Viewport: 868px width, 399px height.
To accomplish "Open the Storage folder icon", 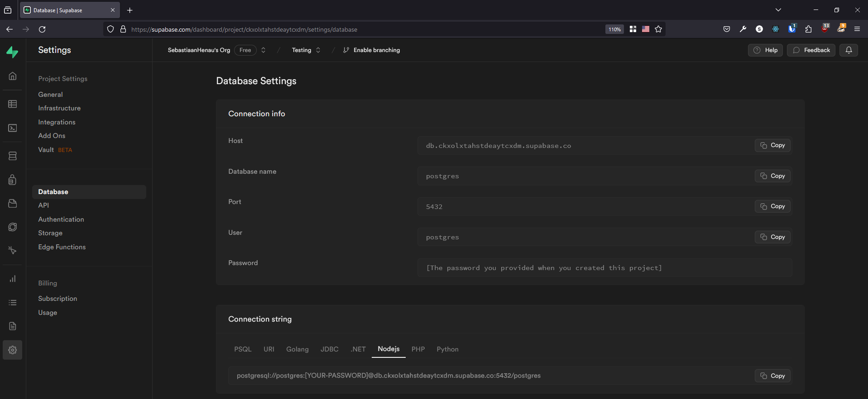I will [x=13, y=204].
